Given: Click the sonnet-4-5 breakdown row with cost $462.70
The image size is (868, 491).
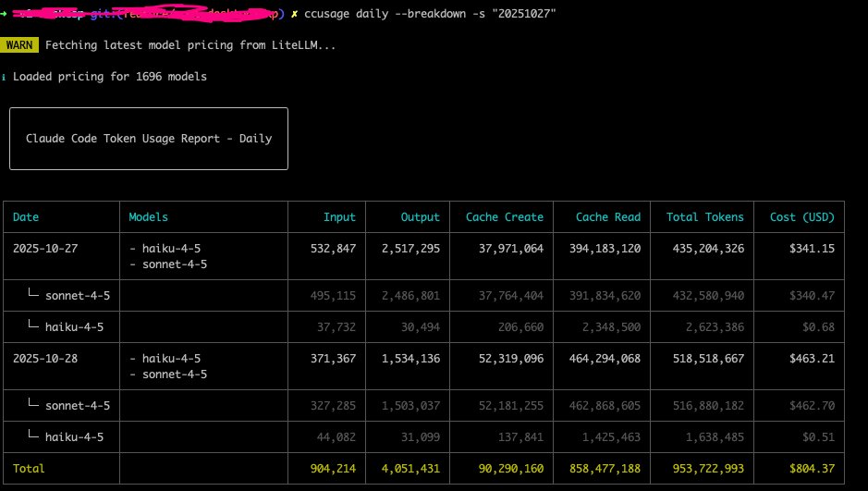Looking at the screenshot, I should point(423,406).
